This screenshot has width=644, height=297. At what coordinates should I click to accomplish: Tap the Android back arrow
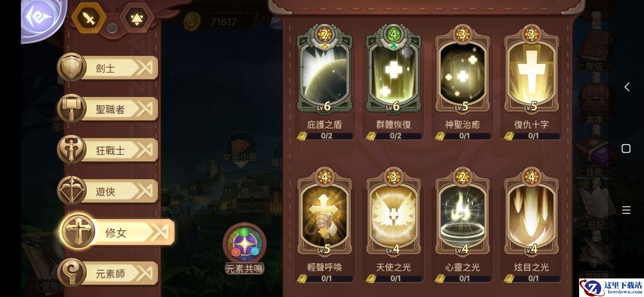point(627,87)
